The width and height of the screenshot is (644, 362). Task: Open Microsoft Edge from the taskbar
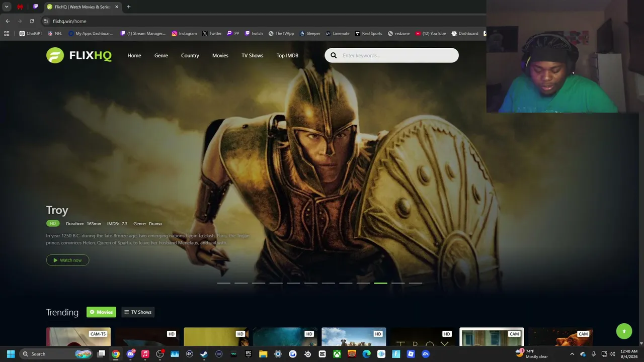point(366,354)
